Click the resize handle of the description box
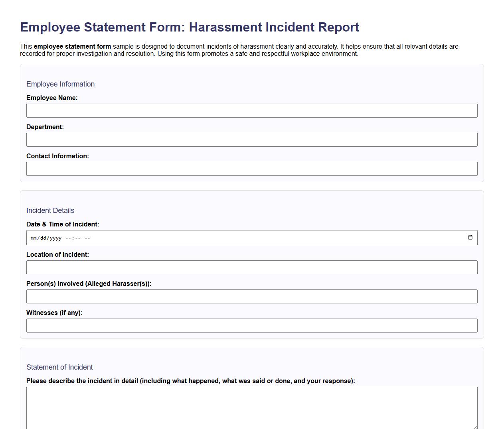 tap(475, 427)
